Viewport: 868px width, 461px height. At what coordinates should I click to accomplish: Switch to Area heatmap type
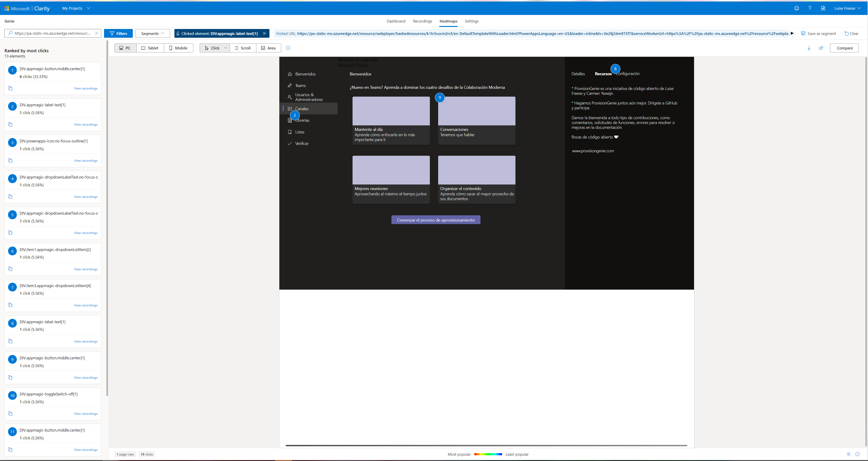coord(268,48)
